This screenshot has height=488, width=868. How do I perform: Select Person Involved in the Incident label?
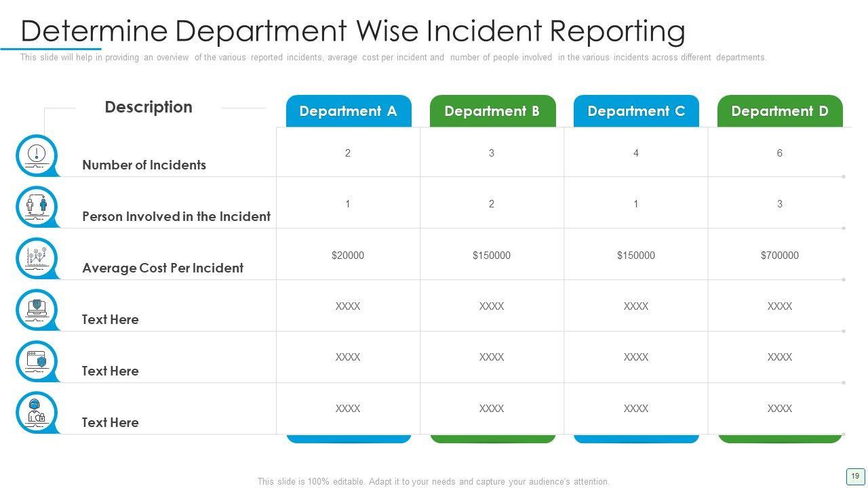tap(176, 216)
